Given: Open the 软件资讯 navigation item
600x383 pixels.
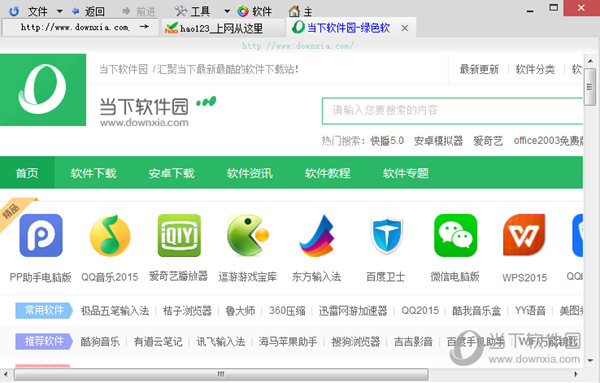Looking at the screenshot, I should tap(249, 173).
